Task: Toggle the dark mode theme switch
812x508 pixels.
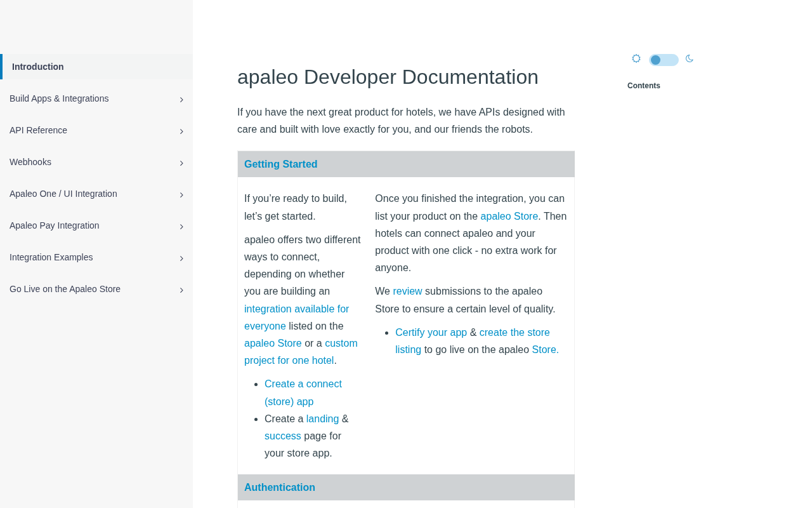Action: (664, 60)
